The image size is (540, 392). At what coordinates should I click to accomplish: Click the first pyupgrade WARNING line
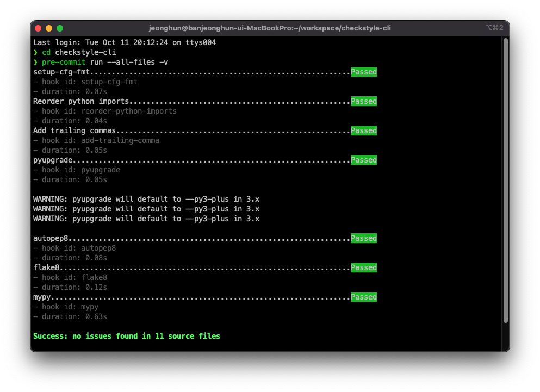point(146,199)
